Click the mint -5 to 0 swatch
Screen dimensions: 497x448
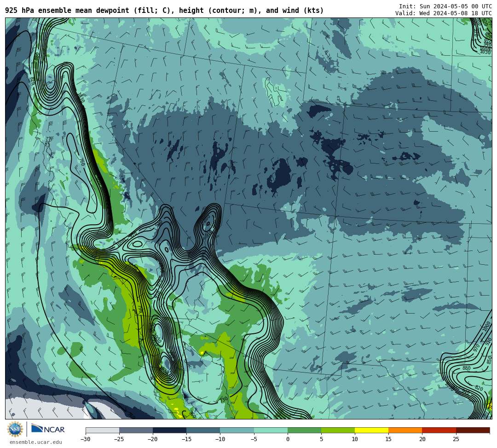pyautogui.click(x=271, y=430)
